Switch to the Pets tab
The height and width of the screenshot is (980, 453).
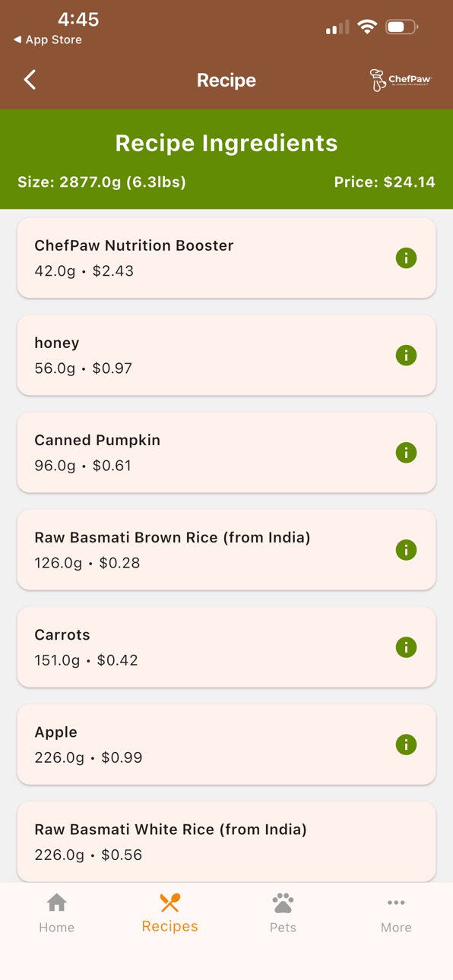[283, 913]
